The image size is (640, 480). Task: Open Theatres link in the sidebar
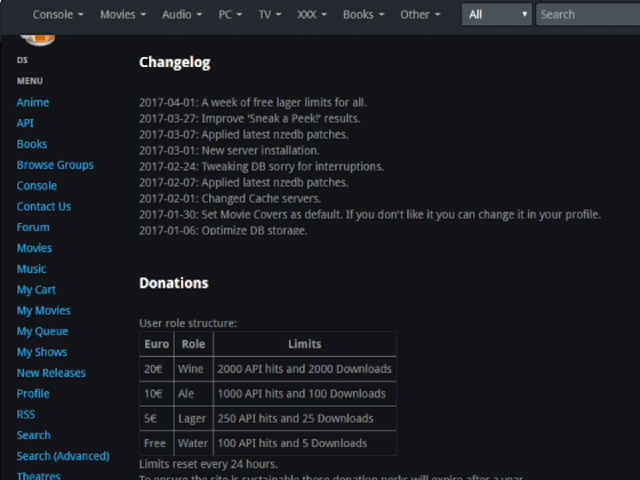point(38,476)
